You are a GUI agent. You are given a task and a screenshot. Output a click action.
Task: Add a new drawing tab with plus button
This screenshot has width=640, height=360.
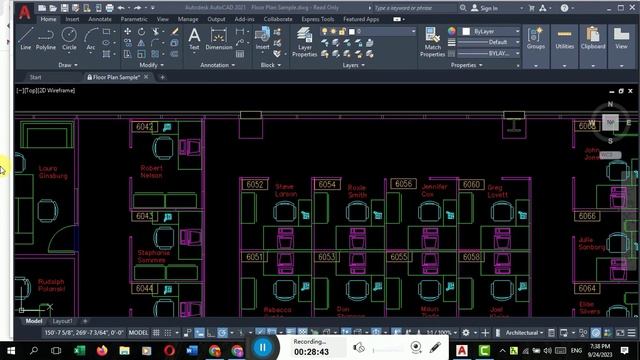pos(162,77)
